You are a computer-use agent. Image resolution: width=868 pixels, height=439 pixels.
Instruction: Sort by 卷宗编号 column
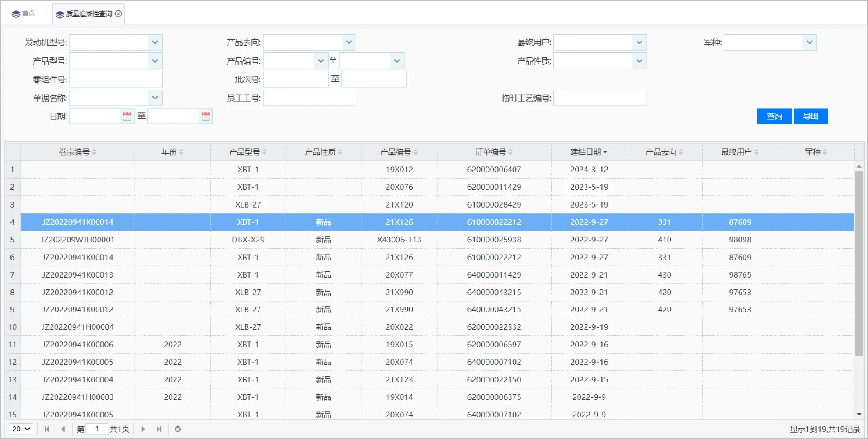[78, 152]
